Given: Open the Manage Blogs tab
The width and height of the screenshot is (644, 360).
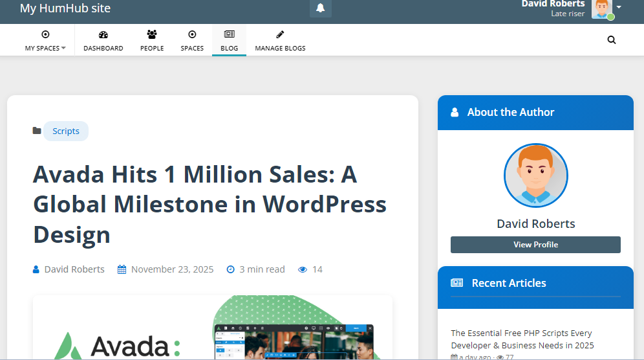Looking at the screenshot, I should pyautogui.click(x=280, y=40).
